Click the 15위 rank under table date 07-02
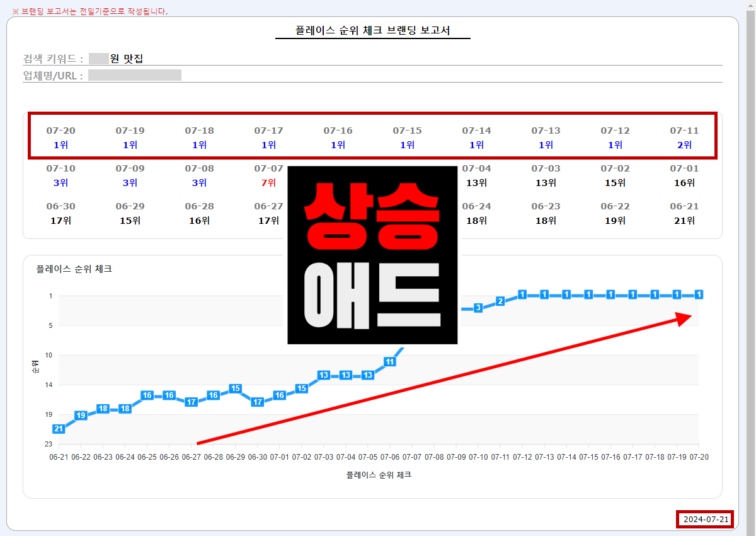This screenshot has height=536, width=756. tap(616, 183)
